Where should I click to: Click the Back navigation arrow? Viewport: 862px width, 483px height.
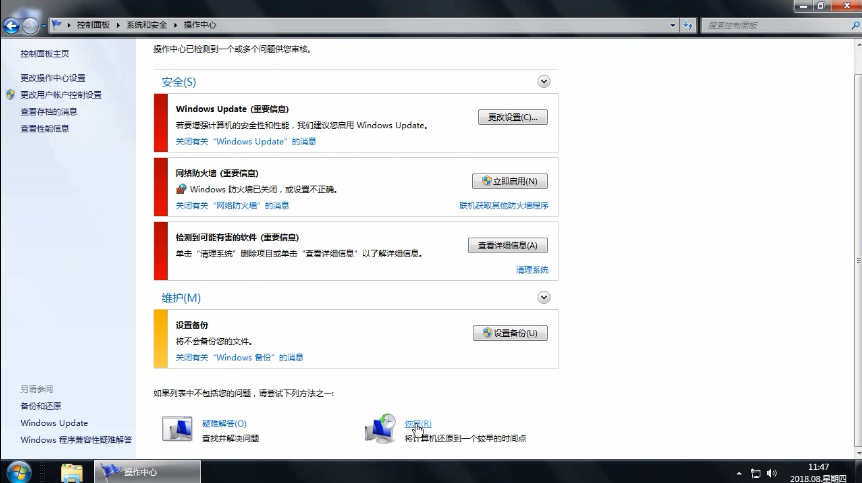pyautogui.click(x=12, y=25)
